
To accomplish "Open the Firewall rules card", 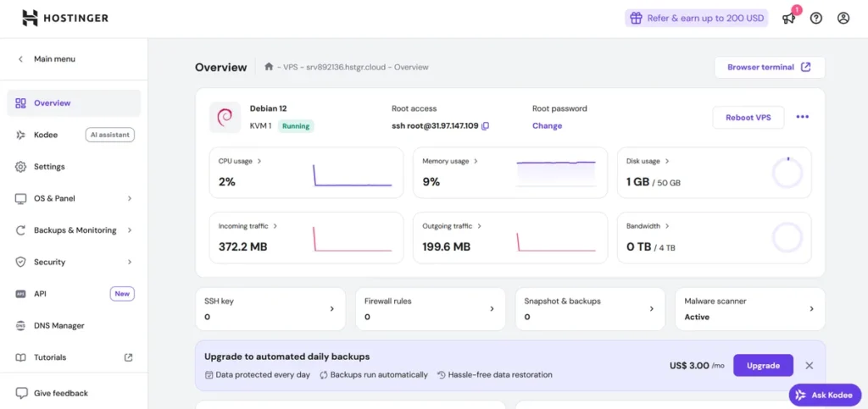I will (x=430, y=309).
